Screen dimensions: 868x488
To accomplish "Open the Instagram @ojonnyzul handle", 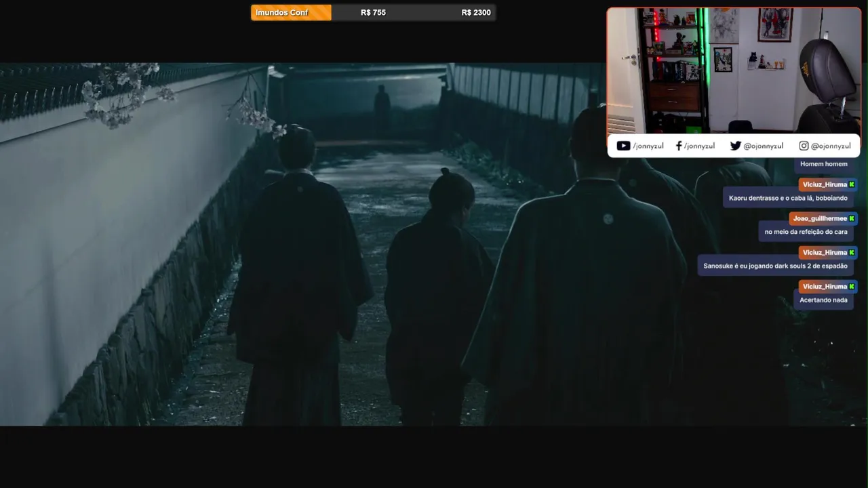I will (x=831, y=146).
